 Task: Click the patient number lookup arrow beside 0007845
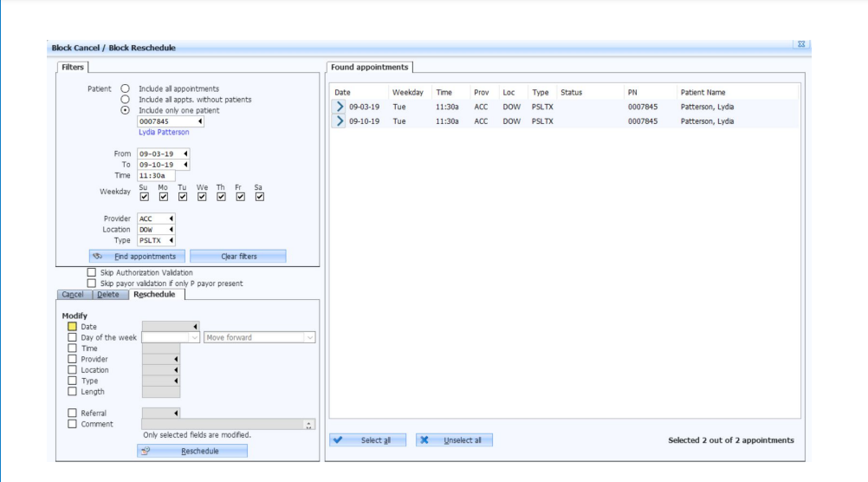coord(200,121)
